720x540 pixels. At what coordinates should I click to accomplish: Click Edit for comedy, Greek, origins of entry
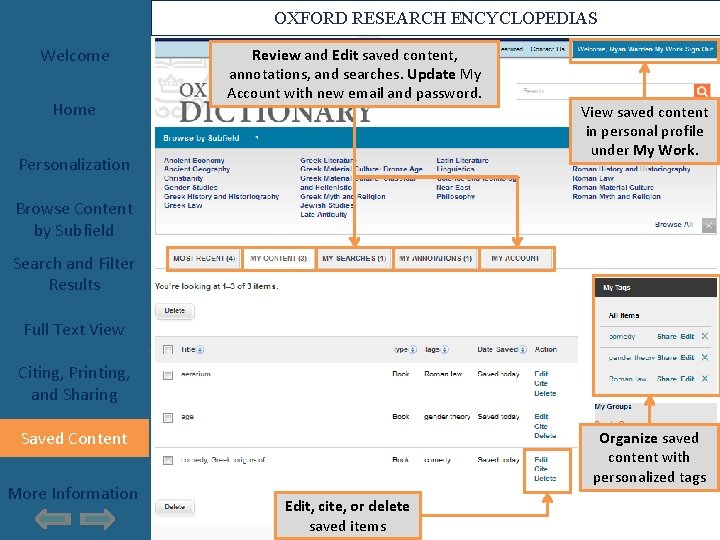[x=541, y=459]
